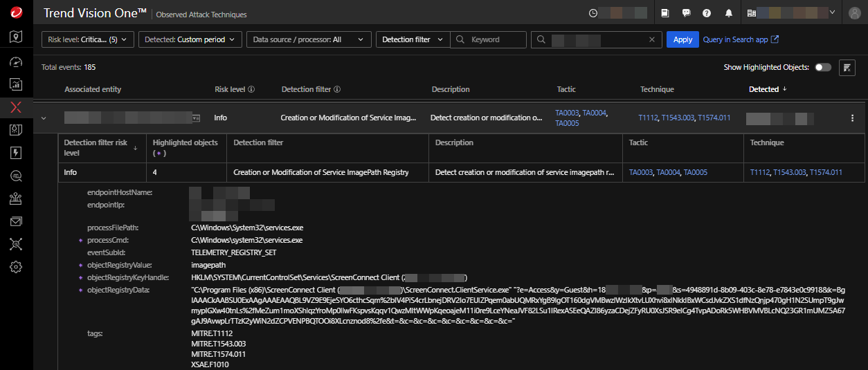Viewport: 868px width, 370px height.
Task: Toggle Show Highlighted Objects switch
Action: coord(823,67)
